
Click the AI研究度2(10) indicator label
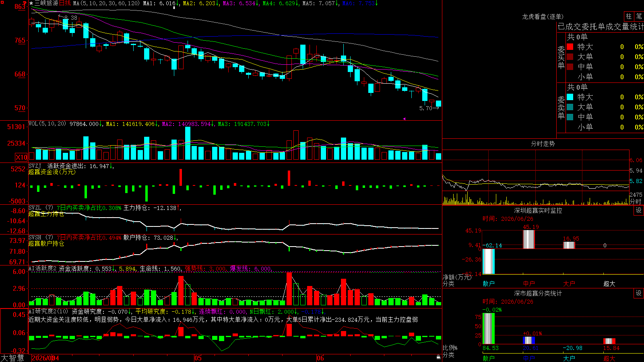tap(48, 311)
